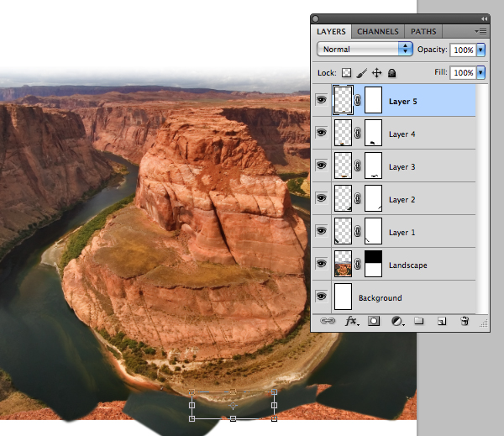
Task: Open the Opacity slider arrow
Action: tap(480, 50)
